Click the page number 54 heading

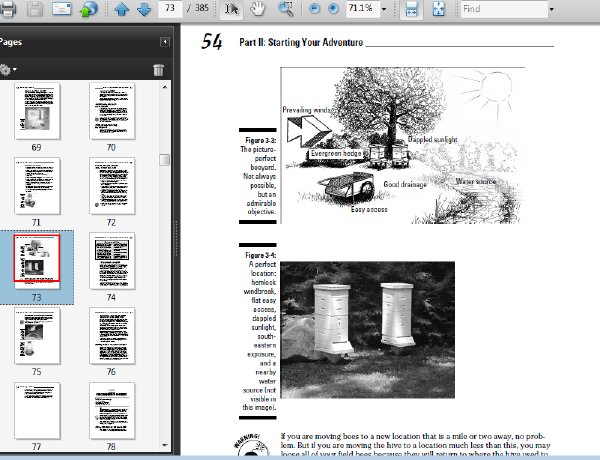point(212,41)
